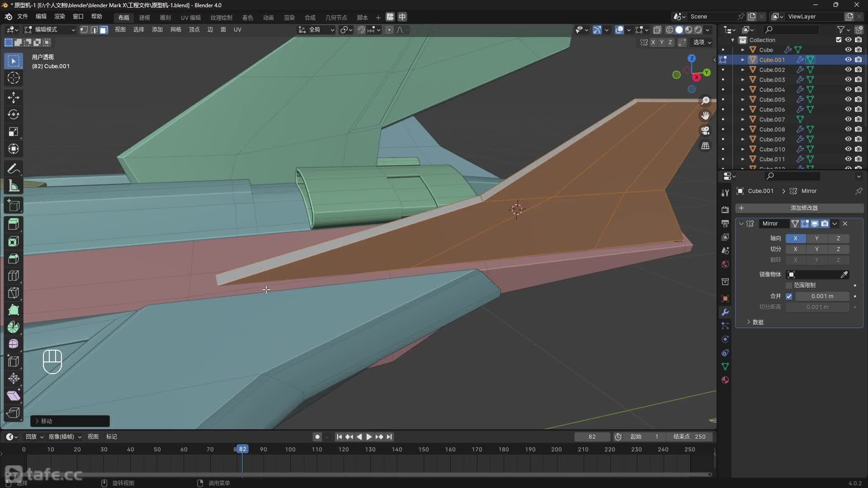Viewport: 868px width, 488px height.
Task: Select the Inset Faces tool
Action: tap(14, 241)
